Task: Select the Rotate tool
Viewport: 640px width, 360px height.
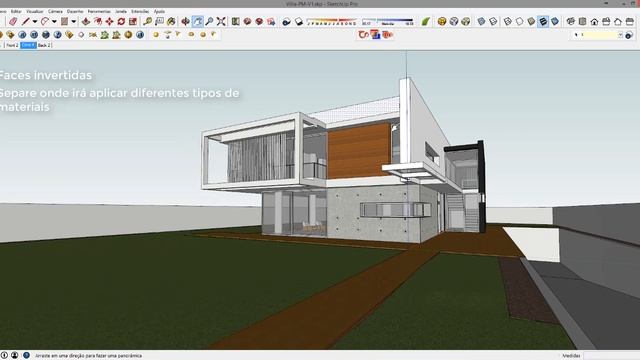Action: pyautogui.click(x=121, y=21)
